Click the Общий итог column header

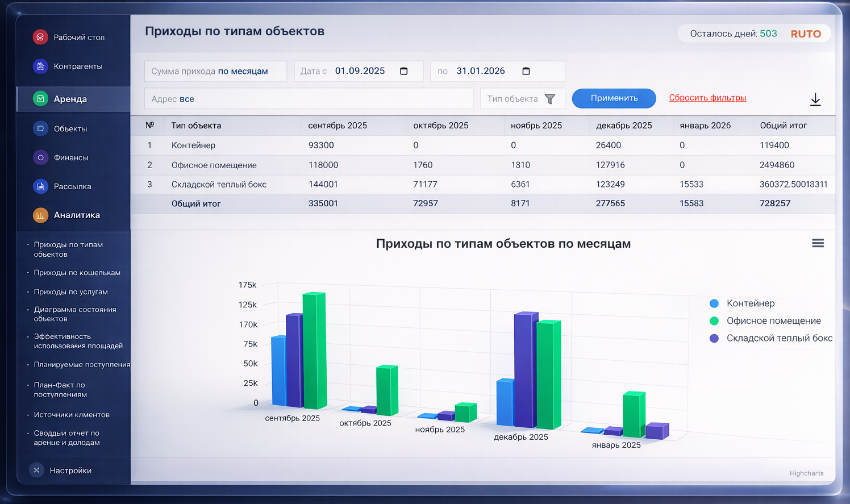click(784, 126)
